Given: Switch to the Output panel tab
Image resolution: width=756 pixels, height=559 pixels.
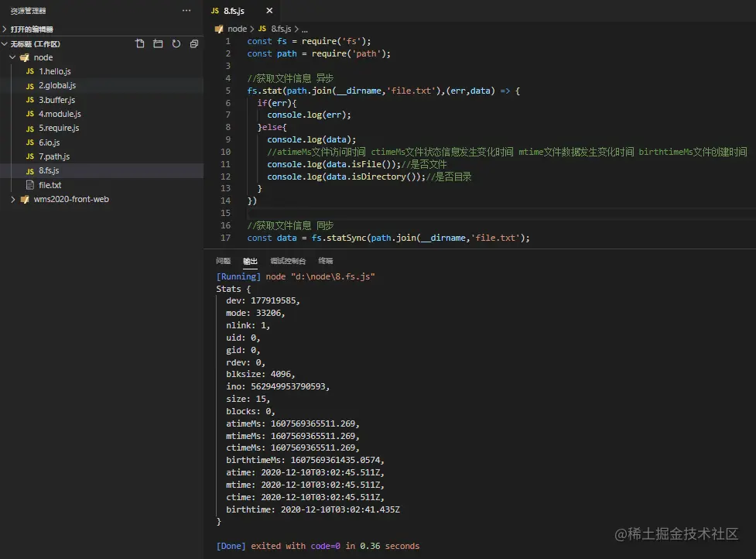Looking at the screenshot, I should point(250,261).
